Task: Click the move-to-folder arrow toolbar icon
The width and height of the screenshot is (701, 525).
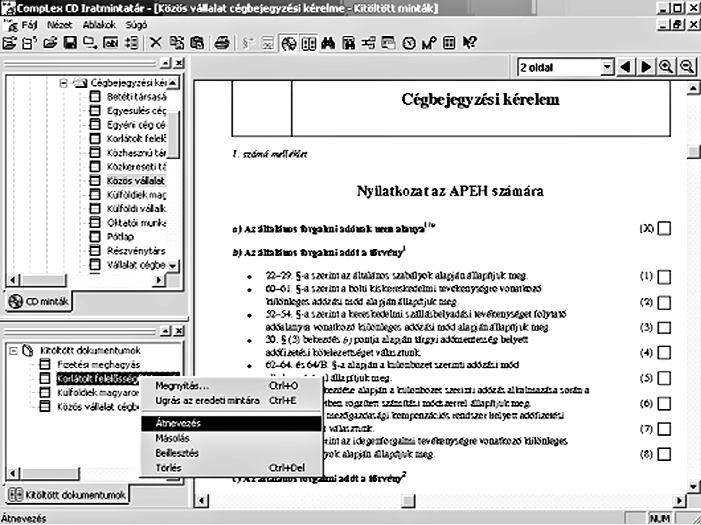Action: [x=90, y=43]
